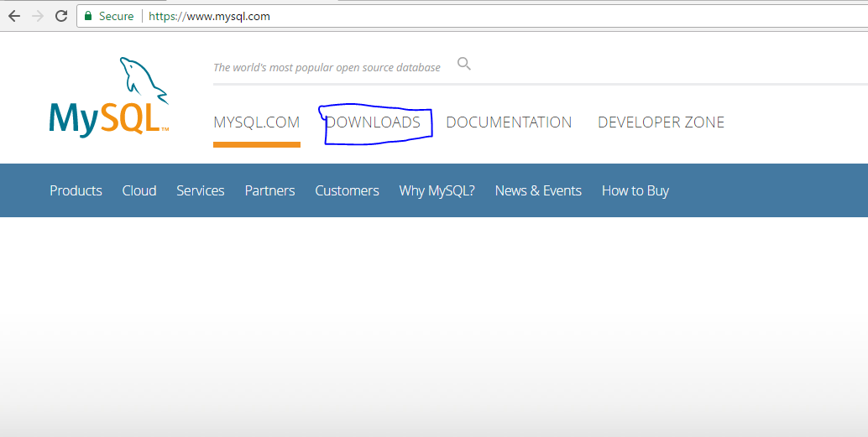Image resolution: width=868 pixels, height=437 pixels.
Task: Click the browser back arrow
Action: 14,16
